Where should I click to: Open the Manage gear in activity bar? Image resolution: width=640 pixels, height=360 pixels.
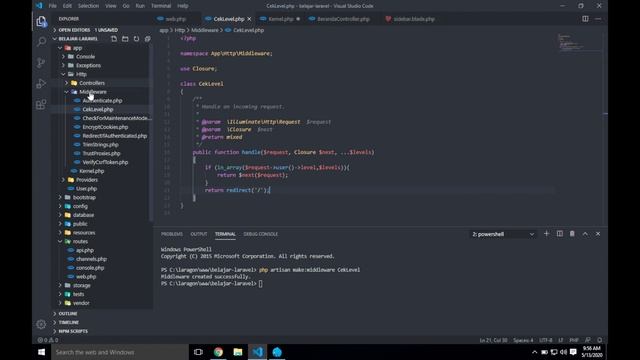tap(41, 324)
